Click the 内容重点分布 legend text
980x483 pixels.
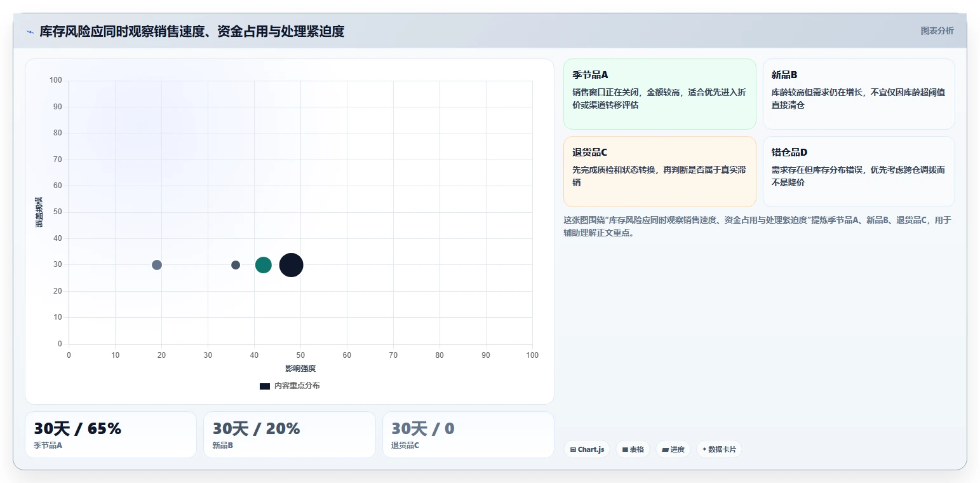(297, 386)
